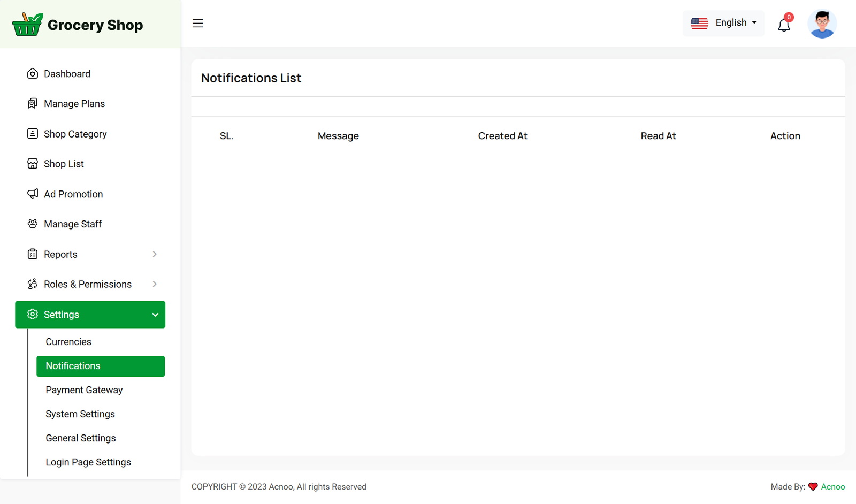Click the Created At column header

(502, 136)
